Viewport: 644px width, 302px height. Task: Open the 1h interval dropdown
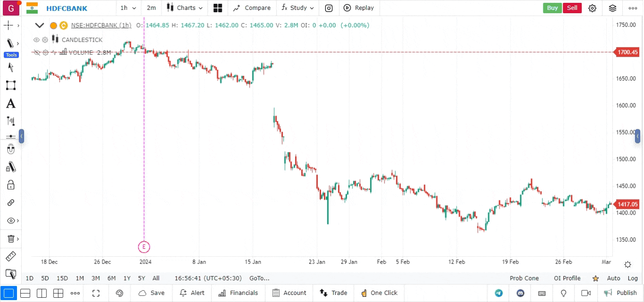click(x=128, y=8)
